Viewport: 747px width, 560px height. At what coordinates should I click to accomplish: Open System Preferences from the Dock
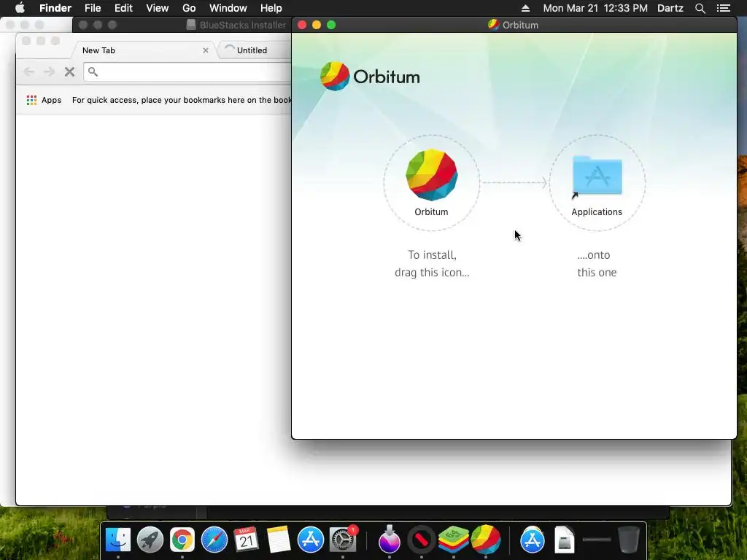coord(343,540)
